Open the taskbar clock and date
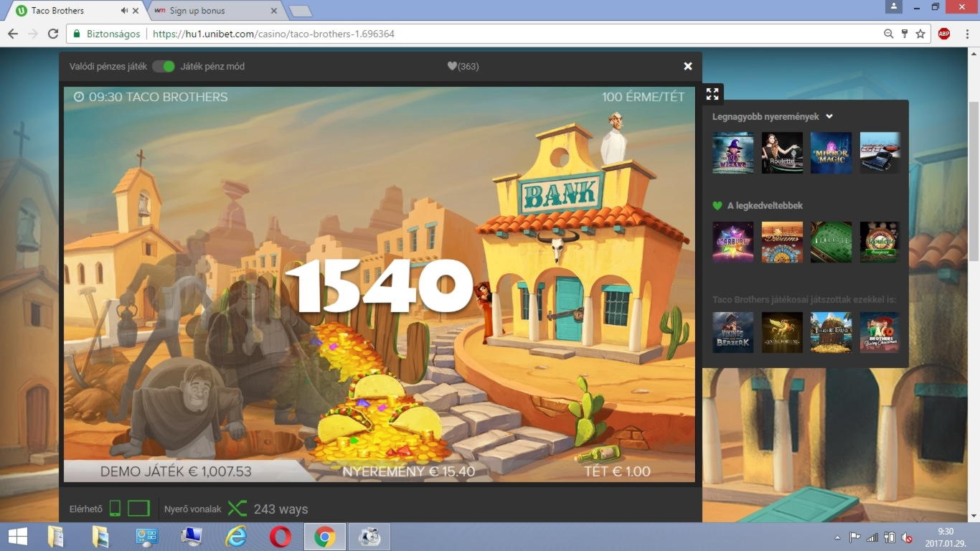980x551 pixels. click(946, 537)
